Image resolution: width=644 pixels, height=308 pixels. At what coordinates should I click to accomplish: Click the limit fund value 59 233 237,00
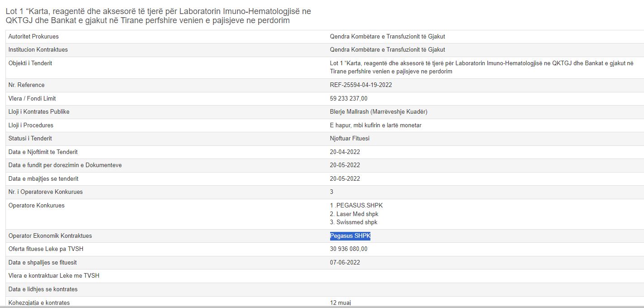pyautogui.click(x=349, y=99)
